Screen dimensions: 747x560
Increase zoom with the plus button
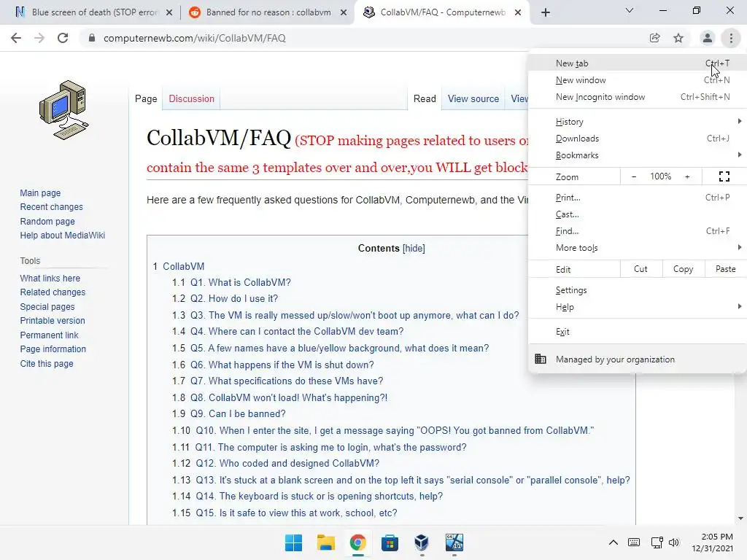coord(687,176)
